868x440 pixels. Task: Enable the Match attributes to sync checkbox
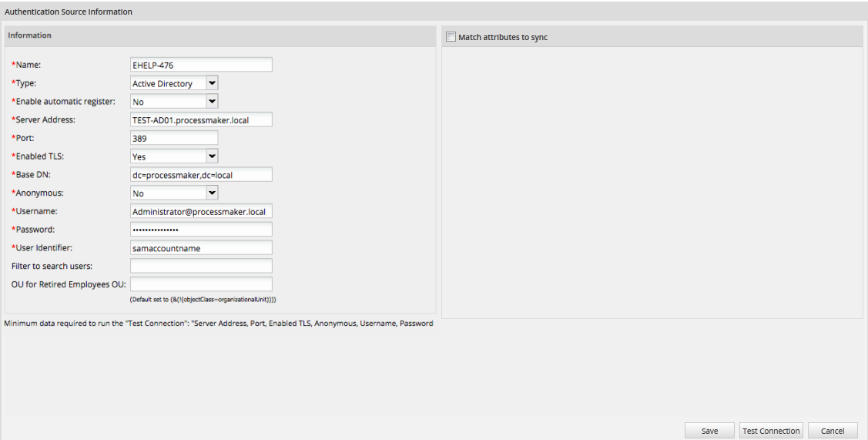[x=451, y=37]
